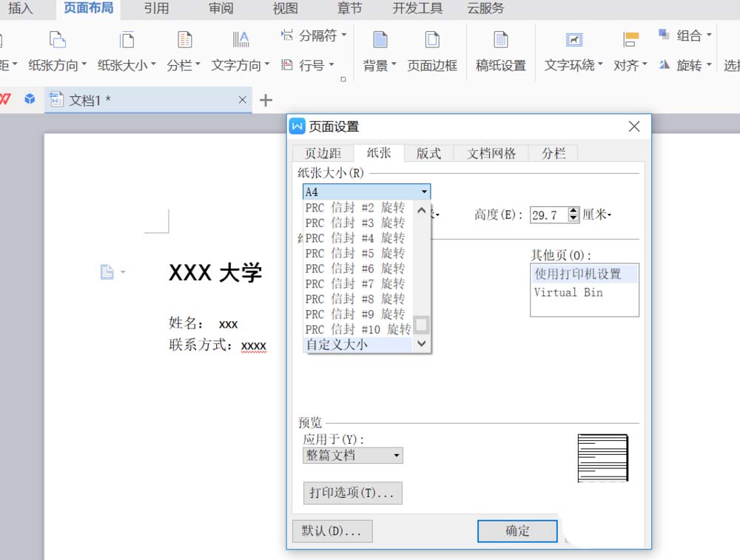740x560 pixels.
Task: Click the 默认(D)... button
Action: (x=332, y=530)
